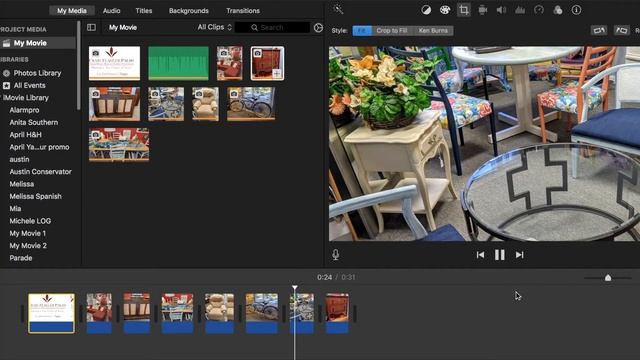Open the All Clips filter dropdown
Viewport: 640px width, 360px height.
pyautogui.click(x=215, y=27)
